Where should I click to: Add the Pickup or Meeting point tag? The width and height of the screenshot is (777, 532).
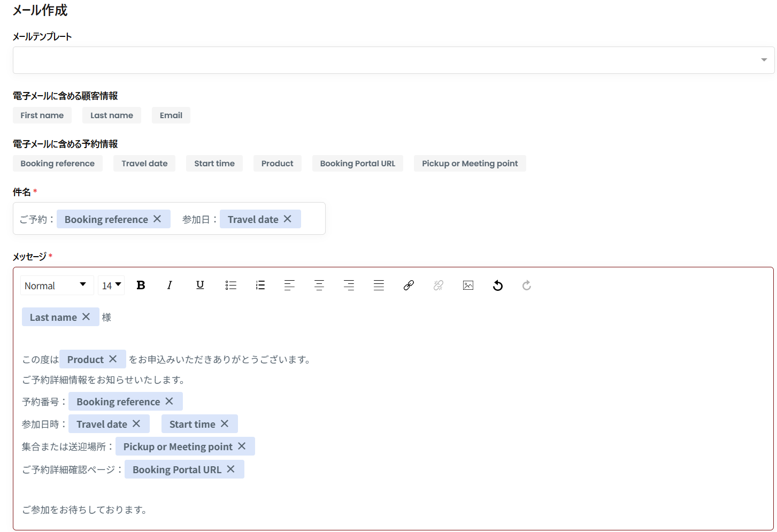pos(470,164)
